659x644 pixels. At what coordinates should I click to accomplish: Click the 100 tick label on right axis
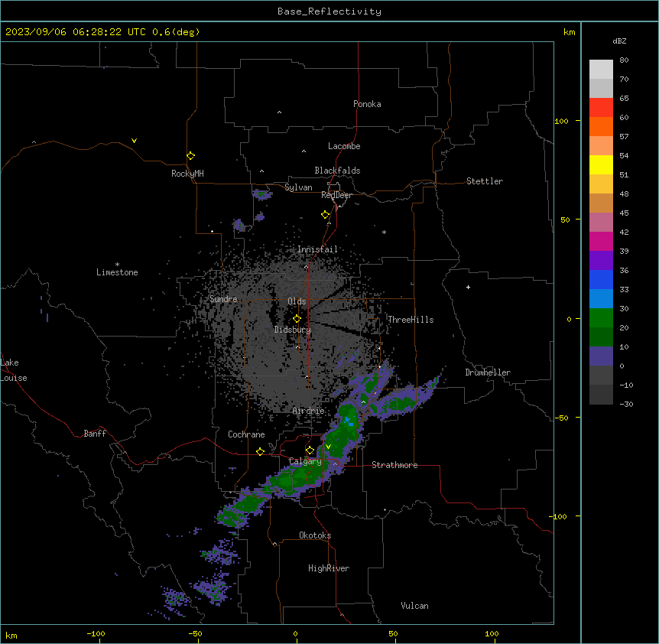(561, 121)
